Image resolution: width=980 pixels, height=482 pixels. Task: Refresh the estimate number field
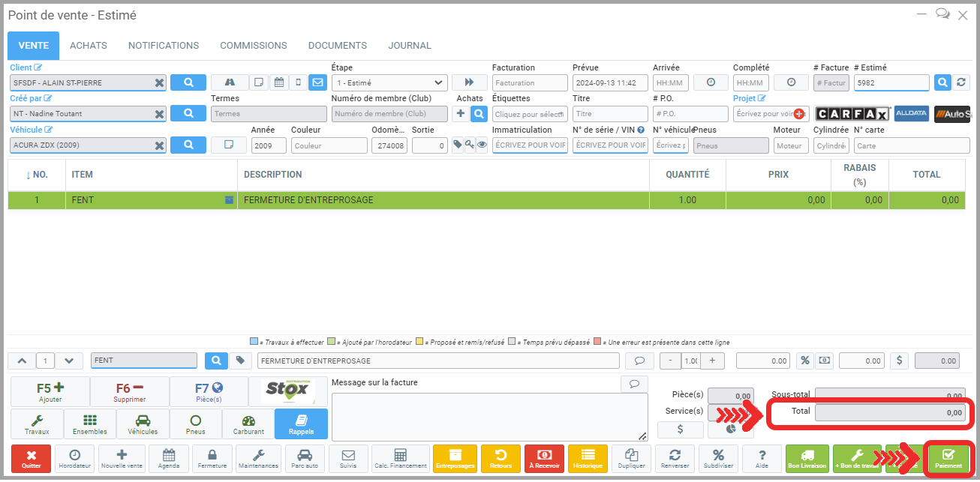point(960,82)
